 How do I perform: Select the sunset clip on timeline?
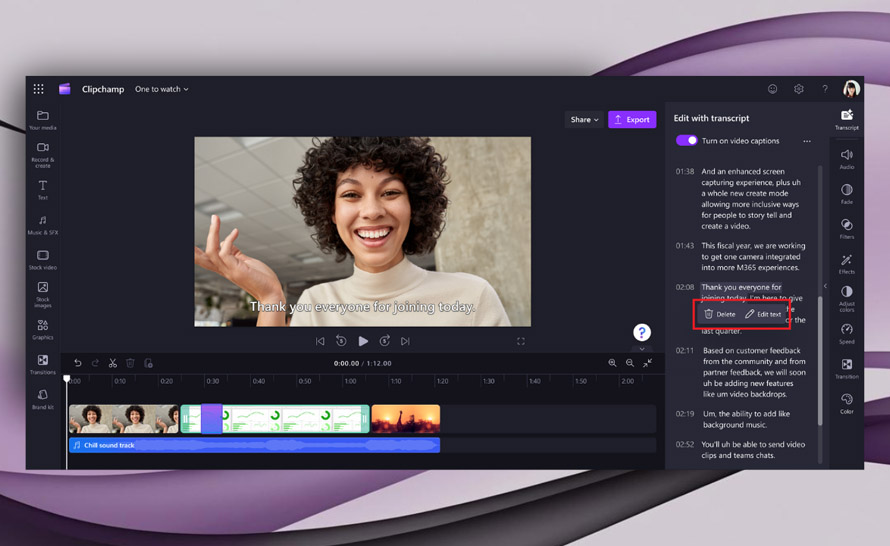coord(406,419)
